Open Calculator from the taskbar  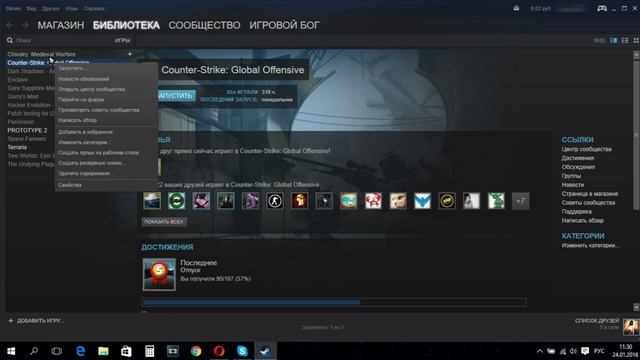click(x=149, y=351)
